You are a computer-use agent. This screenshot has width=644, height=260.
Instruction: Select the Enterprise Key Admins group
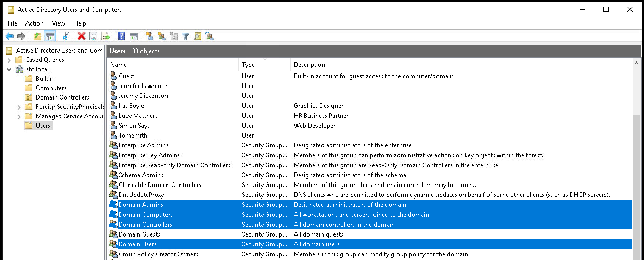pyautogui.click(x=370, y=155)
